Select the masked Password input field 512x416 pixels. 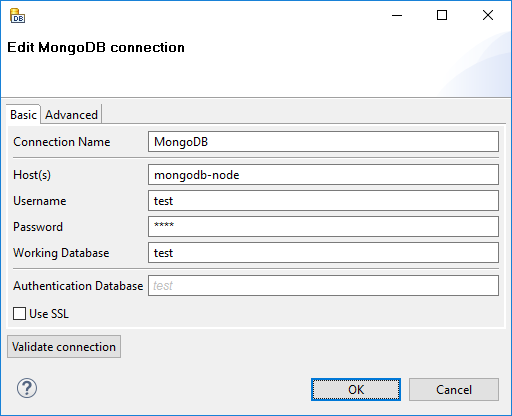coord(323,227)
